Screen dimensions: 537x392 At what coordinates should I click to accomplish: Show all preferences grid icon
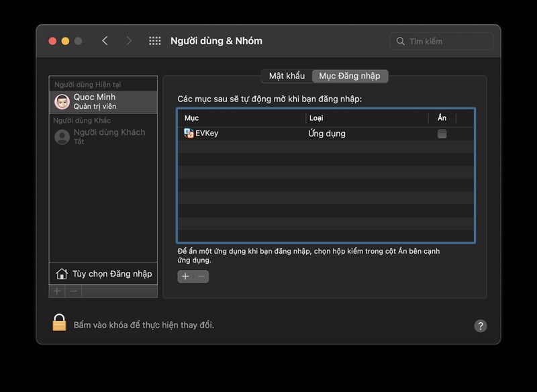click(155, 41)
